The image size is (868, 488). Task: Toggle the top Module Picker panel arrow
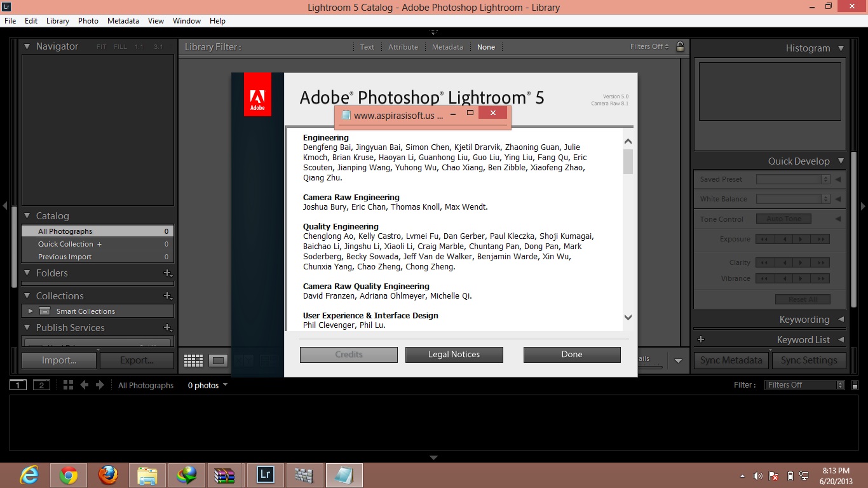tap(434, 32)
